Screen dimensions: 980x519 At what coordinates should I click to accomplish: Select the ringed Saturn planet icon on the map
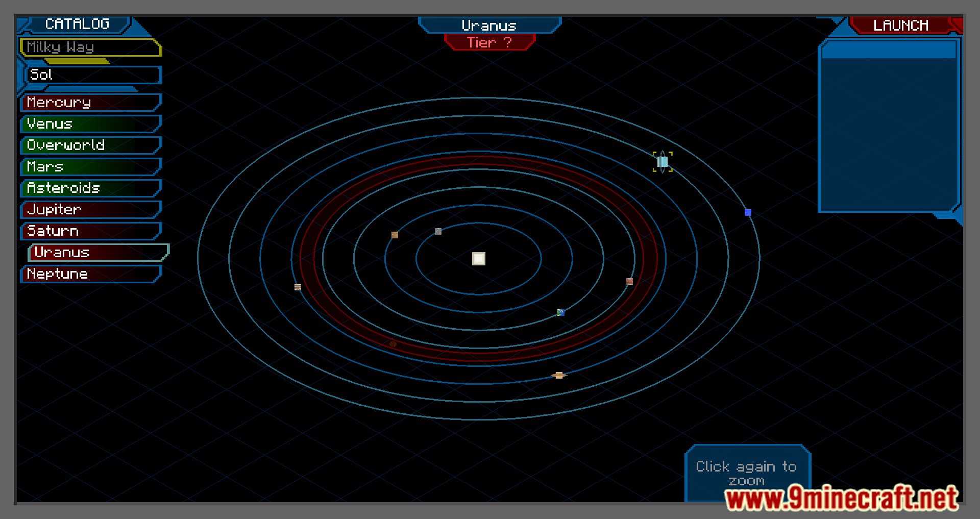pos(559,375)
